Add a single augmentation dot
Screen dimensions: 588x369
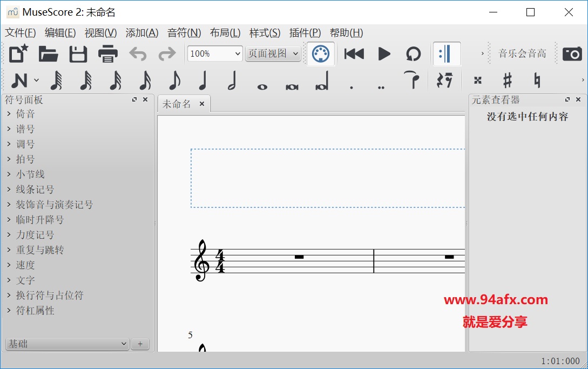click(x=352, y=88)
